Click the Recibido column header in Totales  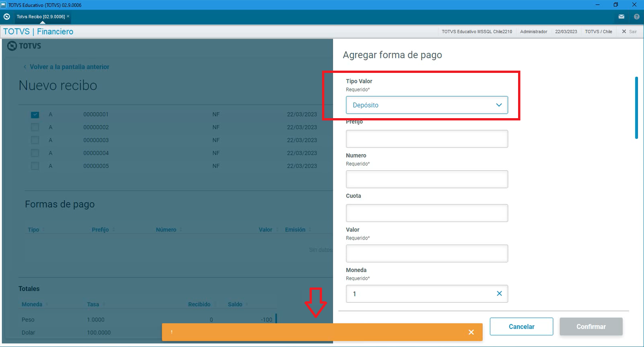point(199,305)
